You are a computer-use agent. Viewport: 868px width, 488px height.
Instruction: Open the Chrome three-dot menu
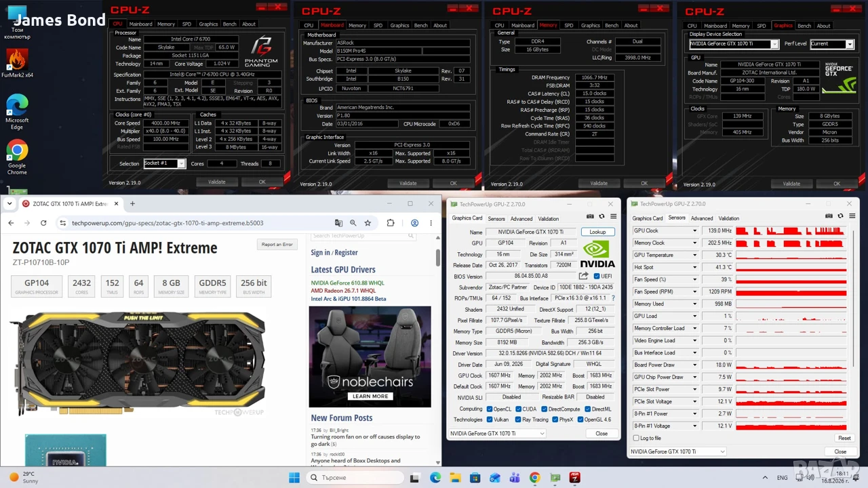coord(431,223)
